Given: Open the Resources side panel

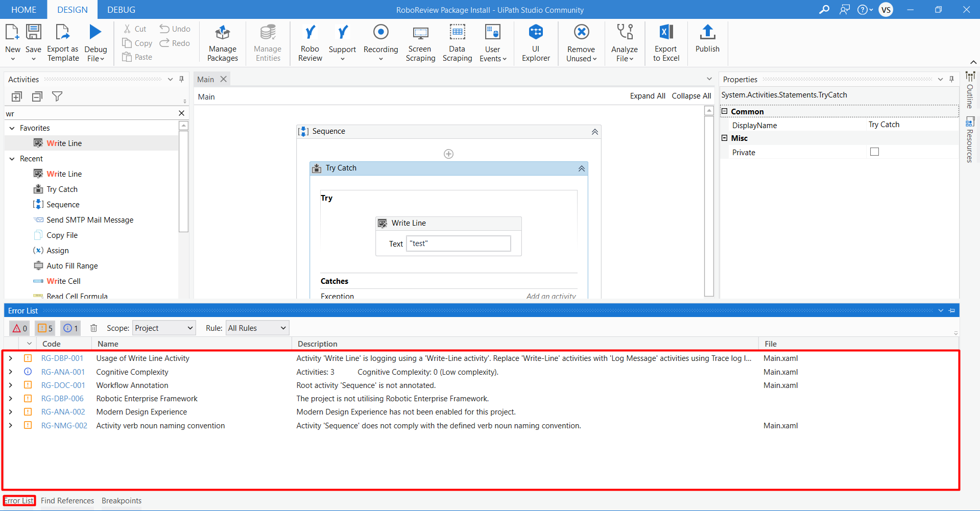Looking at the screenshot, I should pos(970,140).
